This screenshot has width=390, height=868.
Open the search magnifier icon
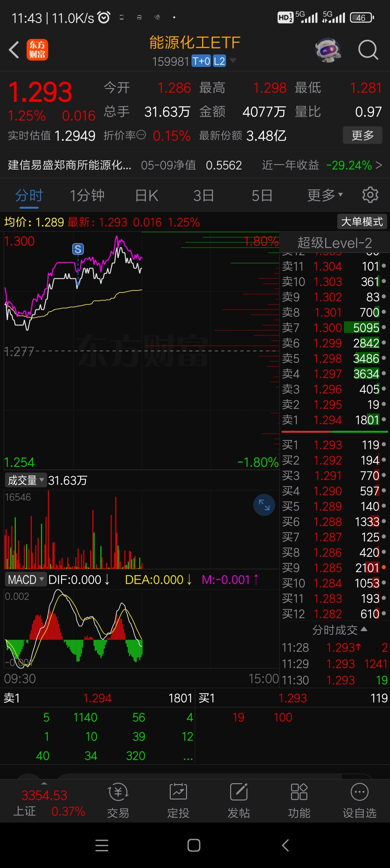[x=368, y=50]
